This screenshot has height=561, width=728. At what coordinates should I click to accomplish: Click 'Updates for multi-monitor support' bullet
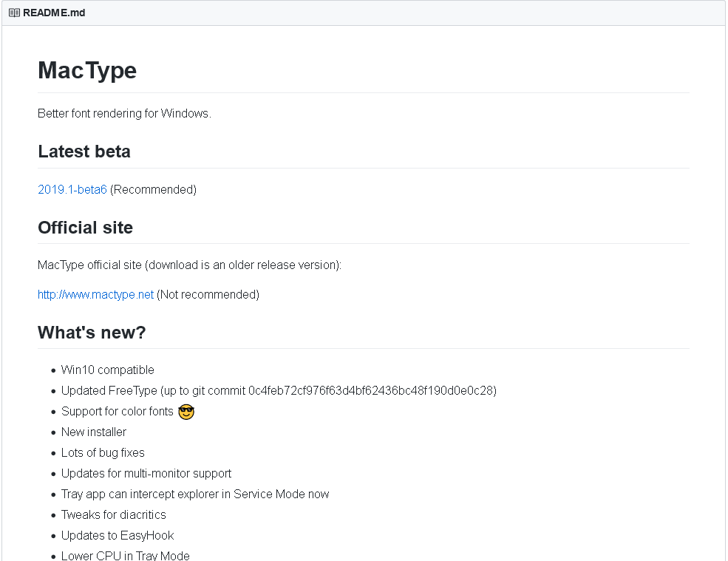pyautogui.click(x=146, y=473)
